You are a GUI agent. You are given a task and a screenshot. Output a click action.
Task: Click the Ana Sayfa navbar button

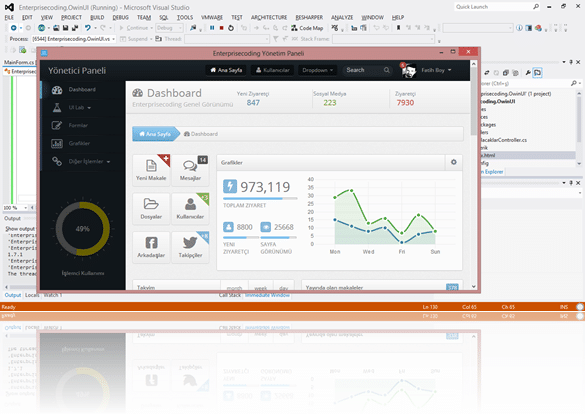[x=226, y=70]
